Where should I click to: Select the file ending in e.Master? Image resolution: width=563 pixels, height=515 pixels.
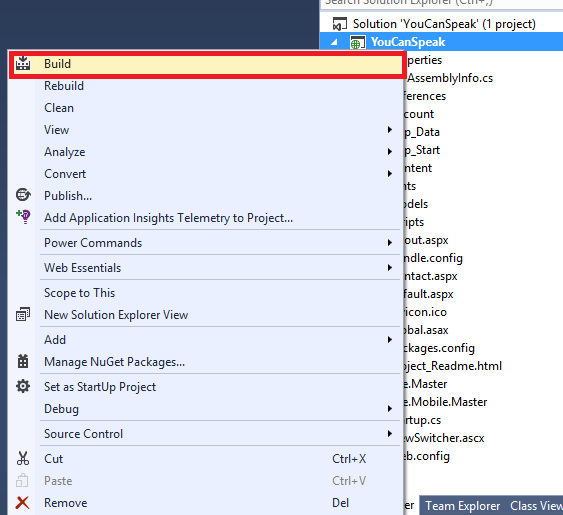[426, 384]
